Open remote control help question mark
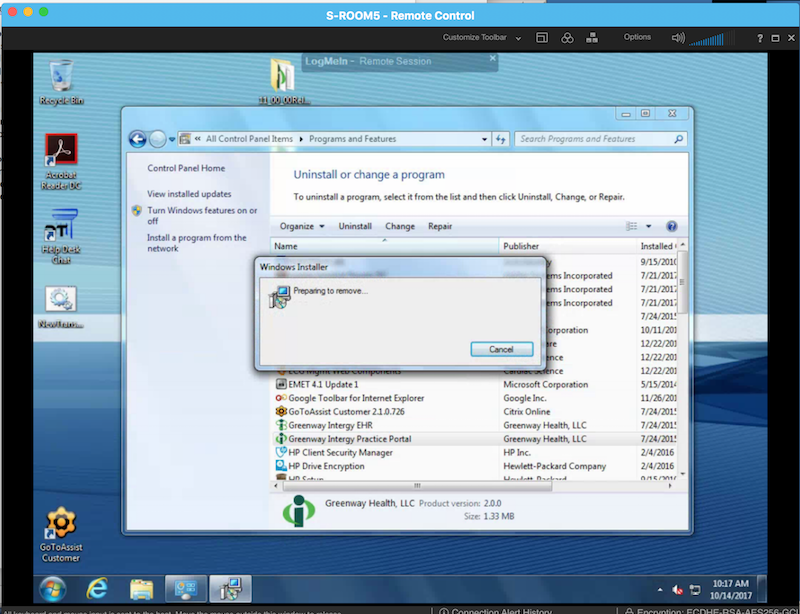800x614 pixels. point(760,38)
